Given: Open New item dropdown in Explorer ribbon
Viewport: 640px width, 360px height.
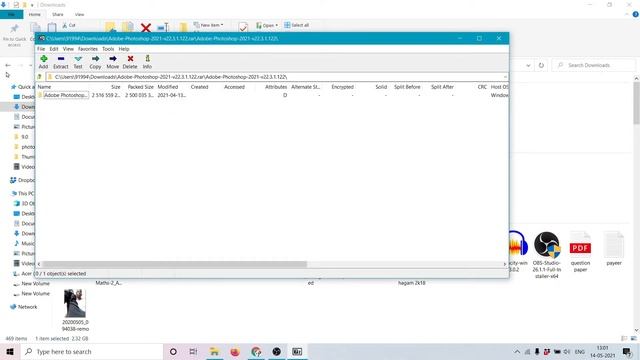Looking at the screenshot, I should tap(209, 25).
